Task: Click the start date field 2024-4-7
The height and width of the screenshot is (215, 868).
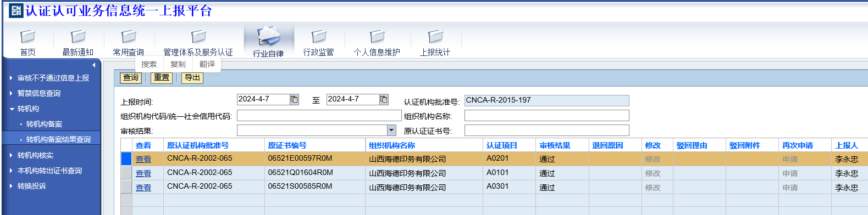Action: pos(263,99)
